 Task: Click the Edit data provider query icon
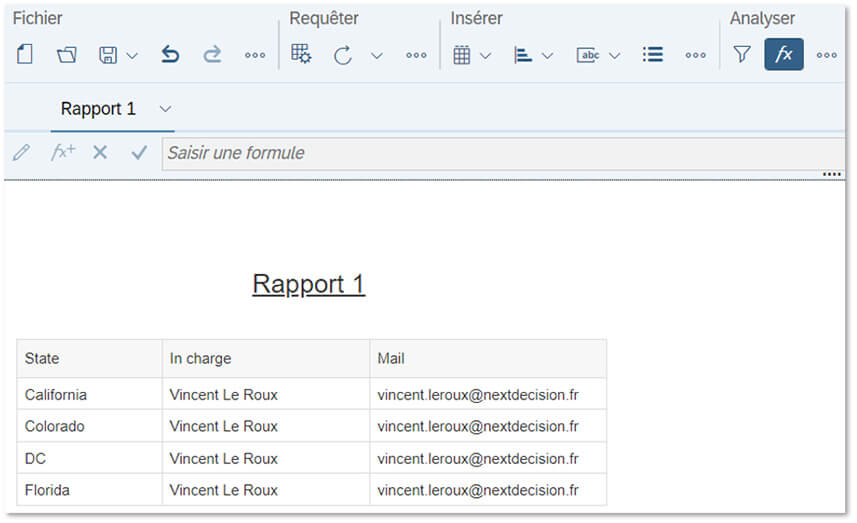(x=301, y=54)
